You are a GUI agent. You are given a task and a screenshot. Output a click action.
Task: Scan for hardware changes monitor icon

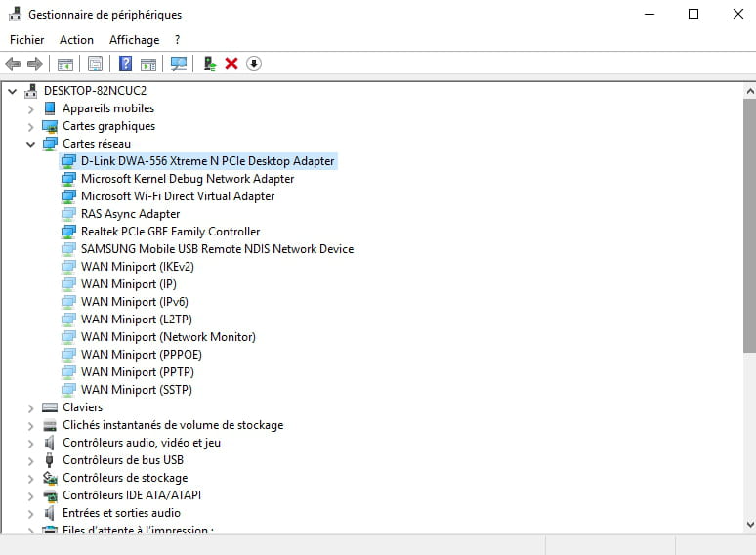tap(179, 64)
